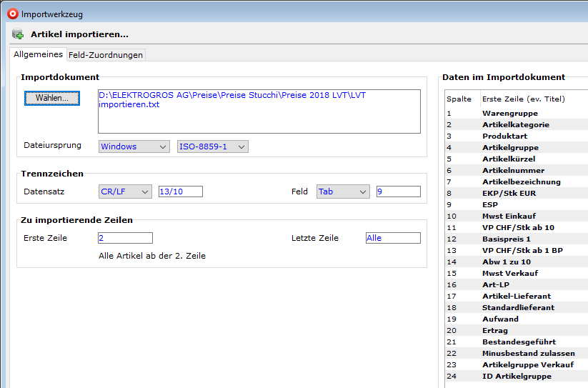
Task: Open the Datensatz CR/LF dropdown
Action: coord(125,191)
